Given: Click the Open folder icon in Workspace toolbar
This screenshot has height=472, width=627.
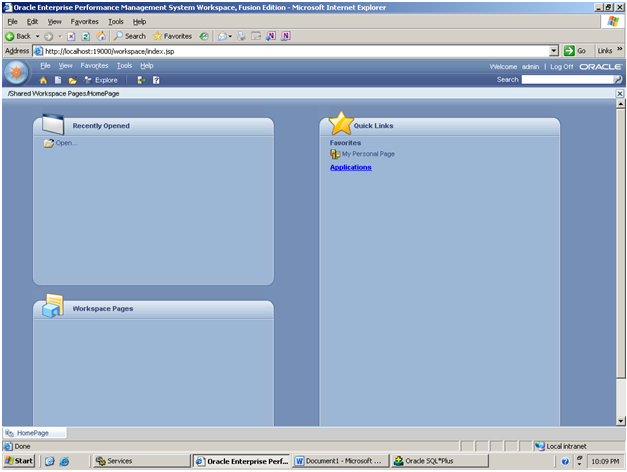Looking at the screenshot, I should point(72,80).
